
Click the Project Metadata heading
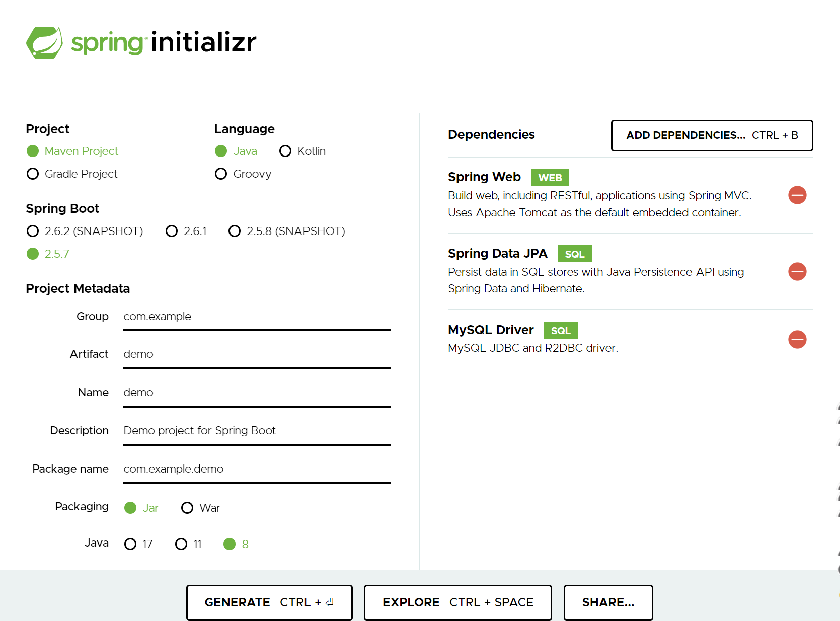click(x=78, y=288)
